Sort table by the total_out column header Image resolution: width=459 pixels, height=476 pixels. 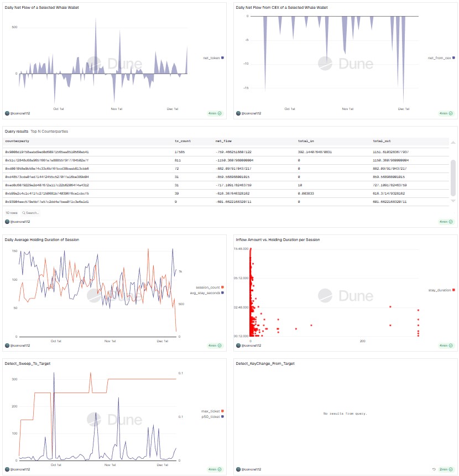[382, 141]
